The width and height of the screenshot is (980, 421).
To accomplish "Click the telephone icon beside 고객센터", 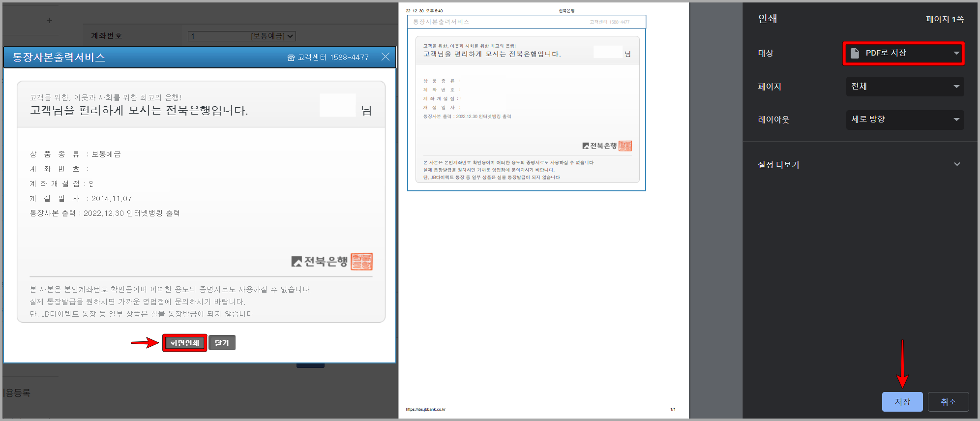I will click(x=291, y=58).
